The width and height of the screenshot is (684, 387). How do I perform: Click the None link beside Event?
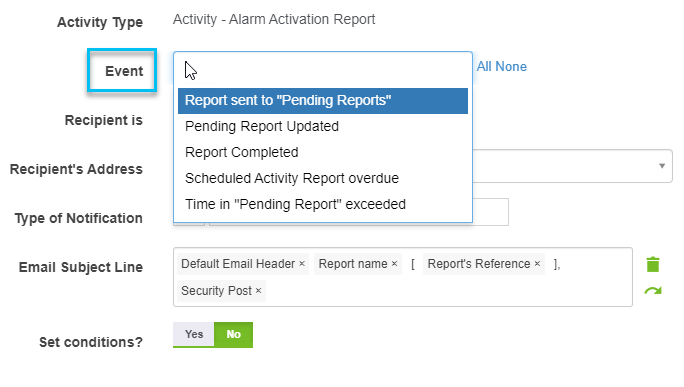(x=511, y=66)
